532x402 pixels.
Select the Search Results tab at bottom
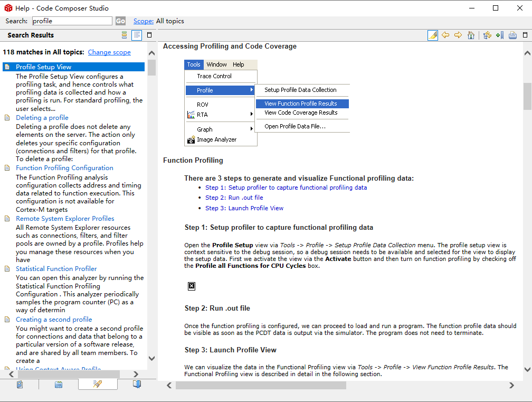[98, 384]
